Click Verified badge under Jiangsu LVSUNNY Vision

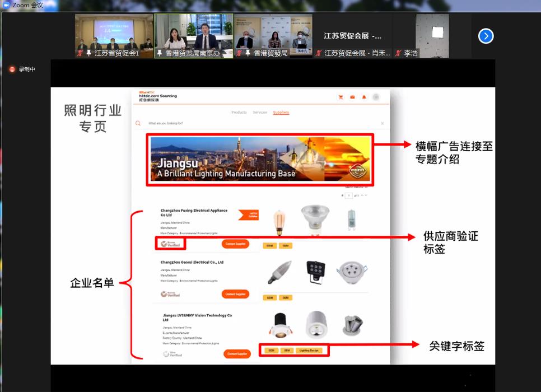point(172,354)
